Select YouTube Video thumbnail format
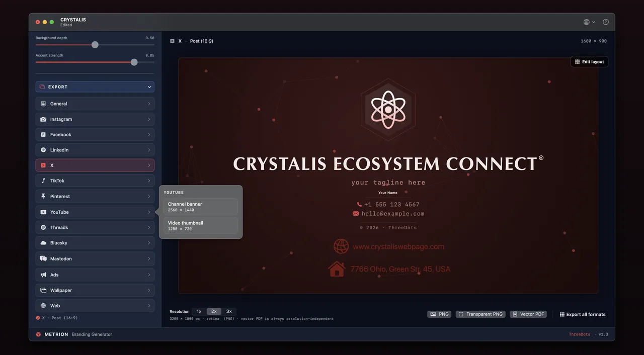This screenshot has width=644, height=355. pyautogui.click(x=201, y=225)
